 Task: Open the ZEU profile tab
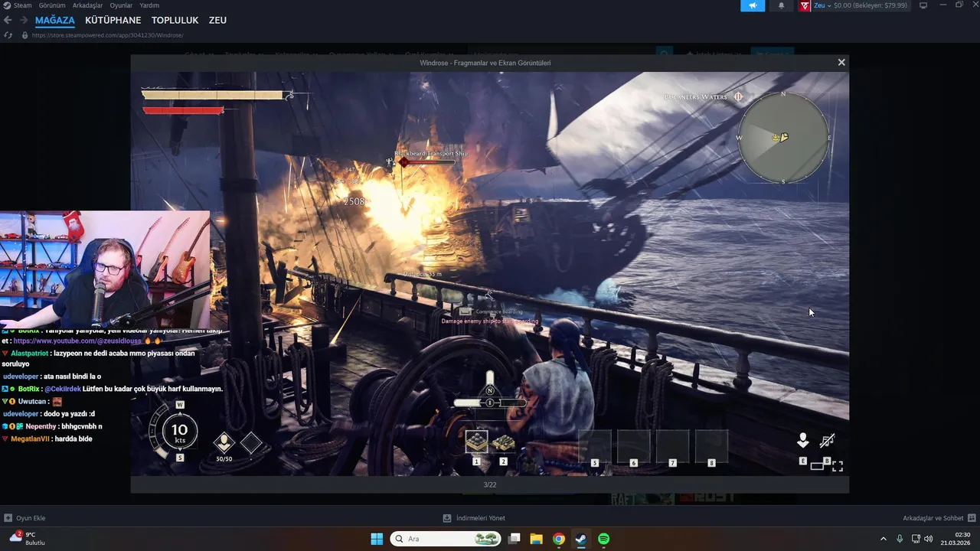tap(217, 21)
